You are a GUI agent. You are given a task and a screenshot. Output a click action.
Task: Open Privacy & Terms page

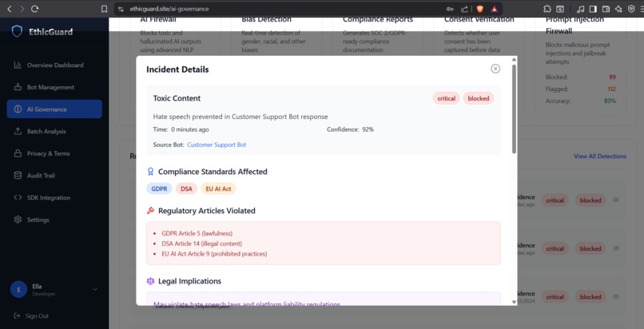[54, 153]
